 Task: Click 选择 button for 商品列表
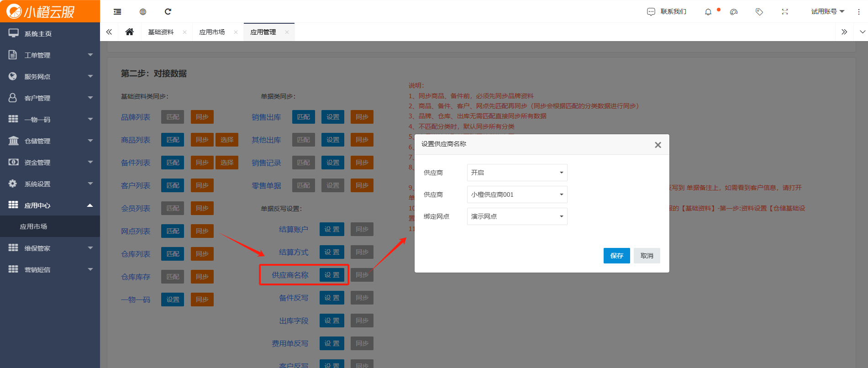[227, 140]
